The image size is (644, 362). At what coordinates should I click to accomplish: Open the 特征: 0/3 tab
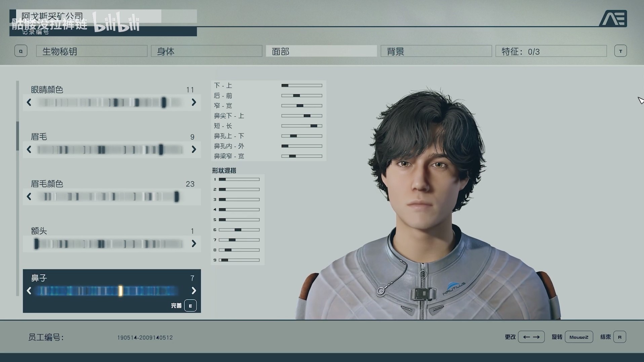point(551,51)
